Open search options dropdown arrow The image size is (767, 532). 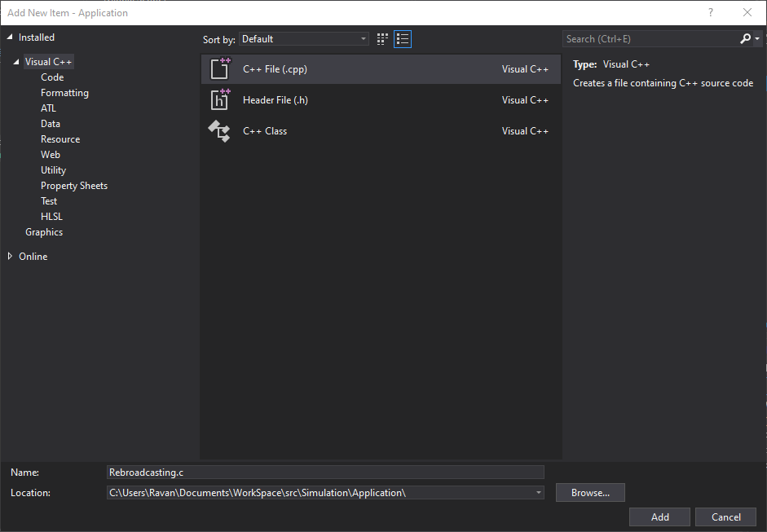(757, 38)
